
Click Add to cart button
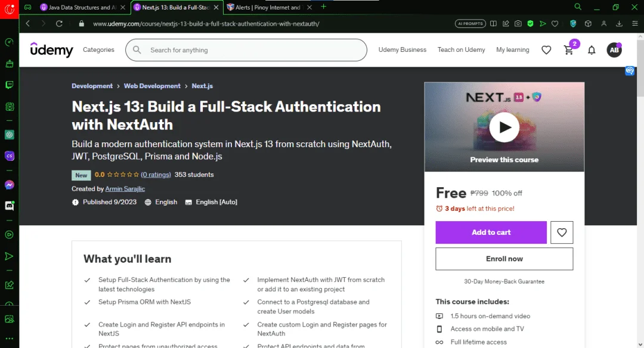[491, 232]
